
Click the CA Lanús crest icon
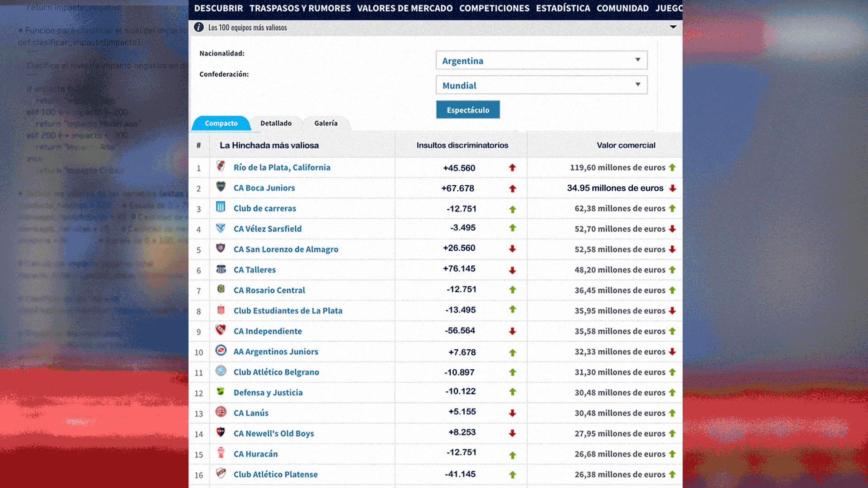click(x=221, y=412)
